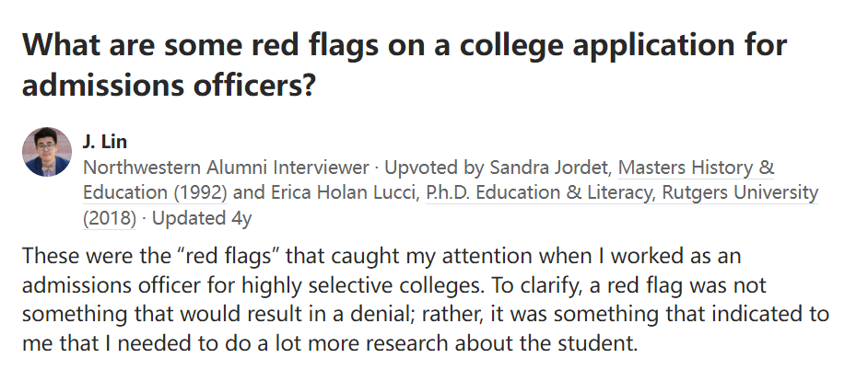Click J. Lin's profile picture
868x370 pixels.
tap(47, 152)
